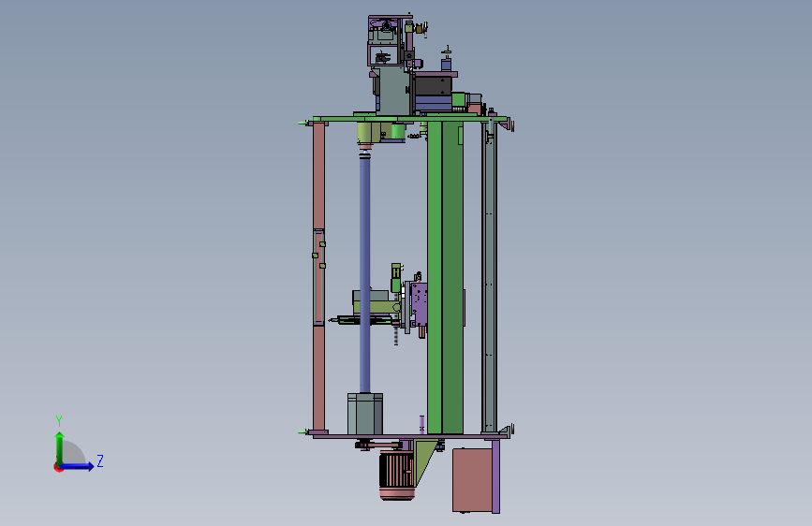Select the olive triangular bracket beside the motor
Viewport: 812px width, 526px height.
click(x=426, y=461)
